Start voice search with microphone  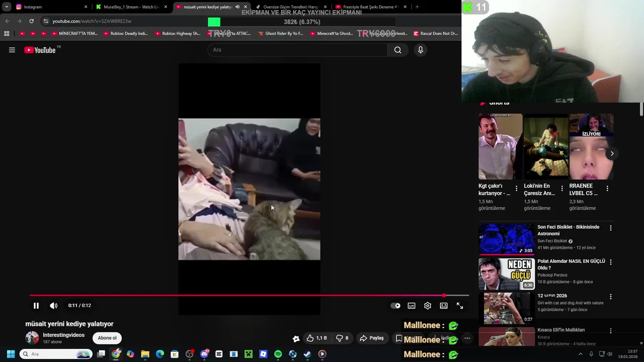click(421, 50)
